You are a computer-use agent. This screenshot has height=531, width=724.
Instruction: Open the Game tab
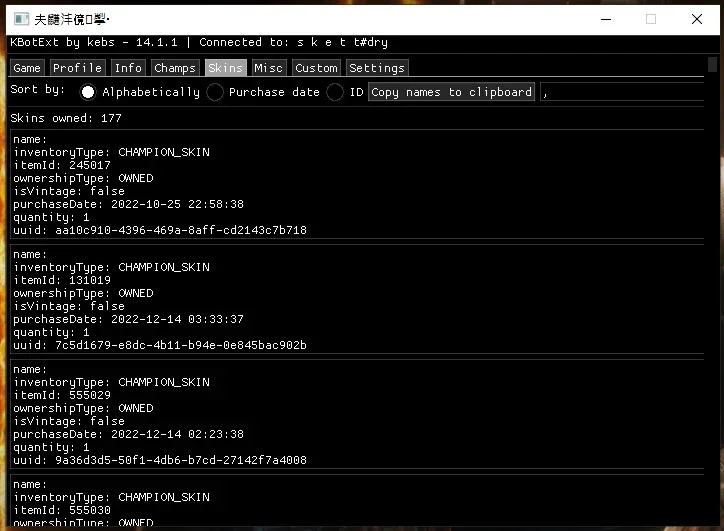[27, 68]
